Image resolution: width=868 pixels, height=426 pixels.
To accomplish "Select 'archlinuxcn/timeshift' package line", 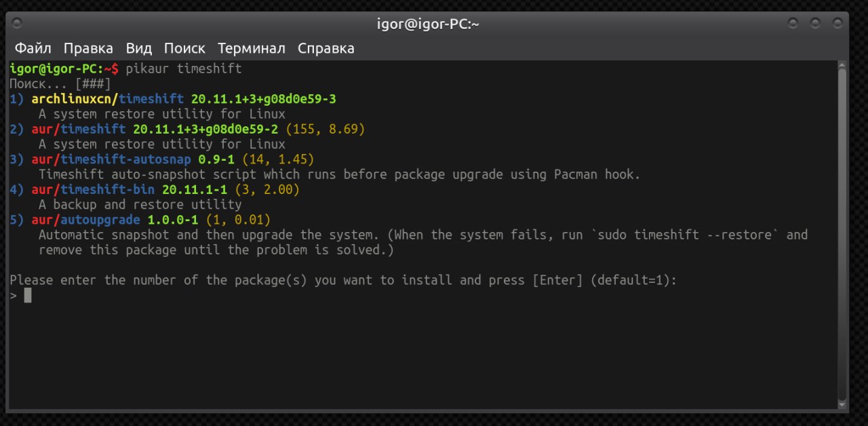I will click(173, 99).
